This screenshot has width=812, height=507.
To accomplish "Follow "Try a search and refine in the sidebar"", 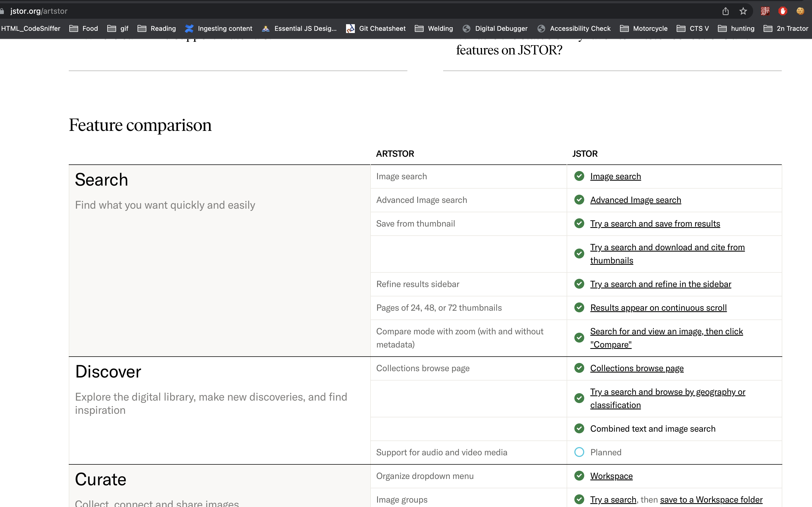I will (x=661, y=284).
